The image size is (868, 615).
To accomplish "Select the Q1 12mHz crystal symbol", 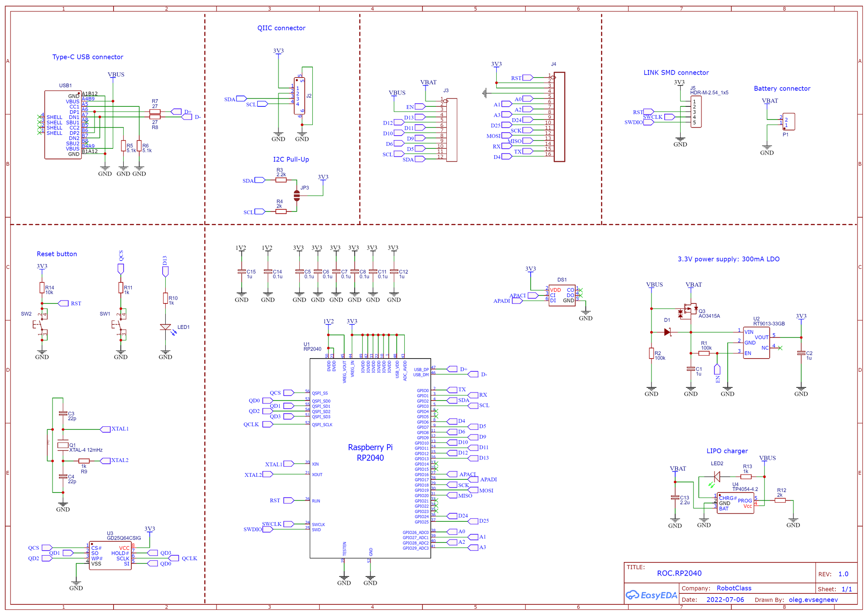I will (x=63, y=445).
